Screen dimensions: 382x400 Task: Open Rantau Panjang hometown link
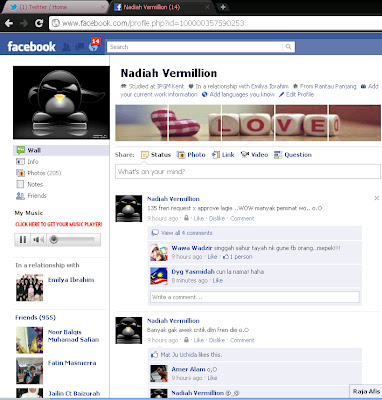(x=335, y=86)
